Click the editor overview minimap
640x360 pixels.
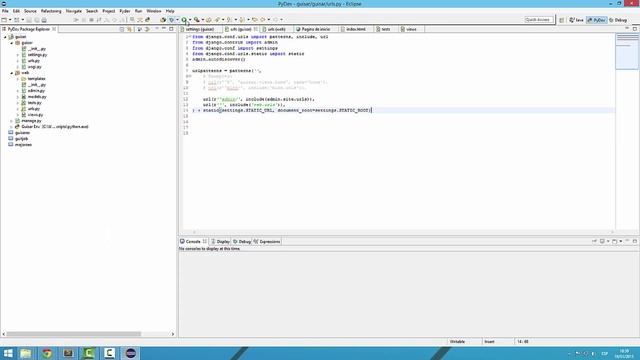627,52
